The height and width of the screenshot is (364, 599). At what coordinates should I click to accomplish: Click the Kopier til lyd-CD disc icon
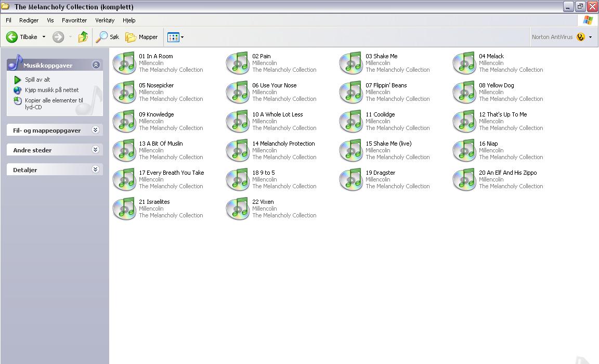(18, 101)
